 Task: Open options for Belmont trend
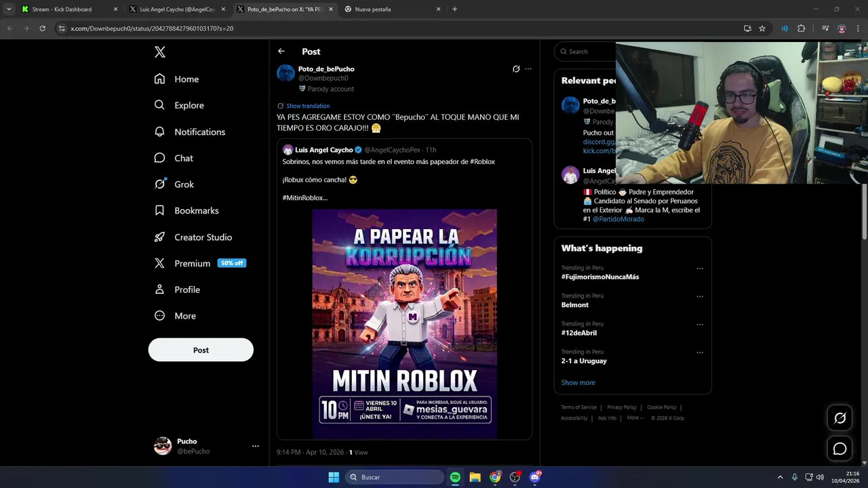700,297
